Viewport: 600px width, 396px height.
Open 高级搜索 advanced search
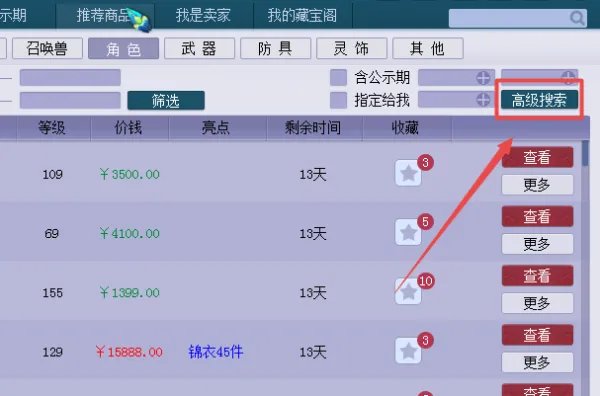point(539,100)
